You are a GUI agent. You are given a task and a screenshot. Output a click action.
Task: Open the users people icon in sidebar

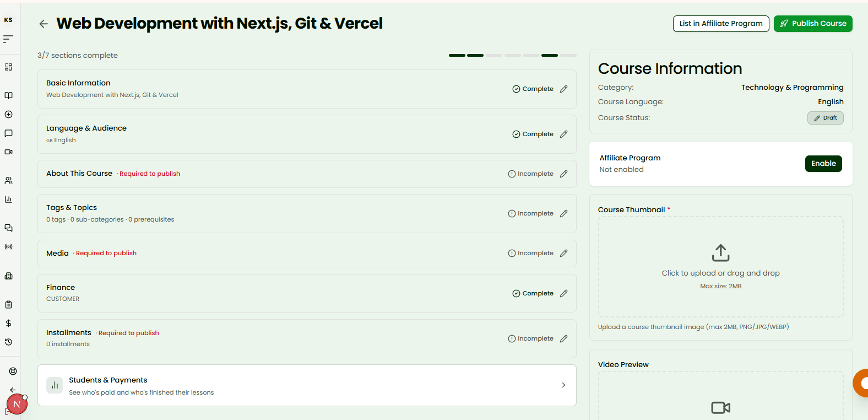pos(8,181)
